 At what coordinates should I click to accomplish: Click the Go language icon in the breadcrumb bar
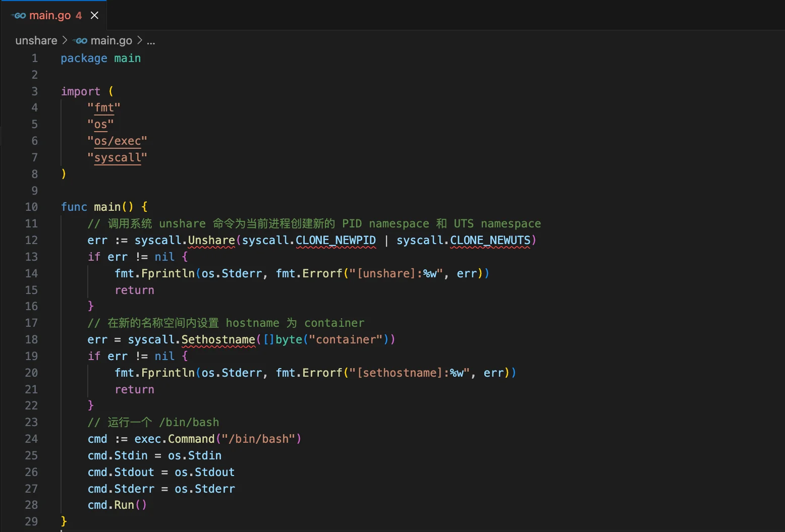tap(80, 40)
